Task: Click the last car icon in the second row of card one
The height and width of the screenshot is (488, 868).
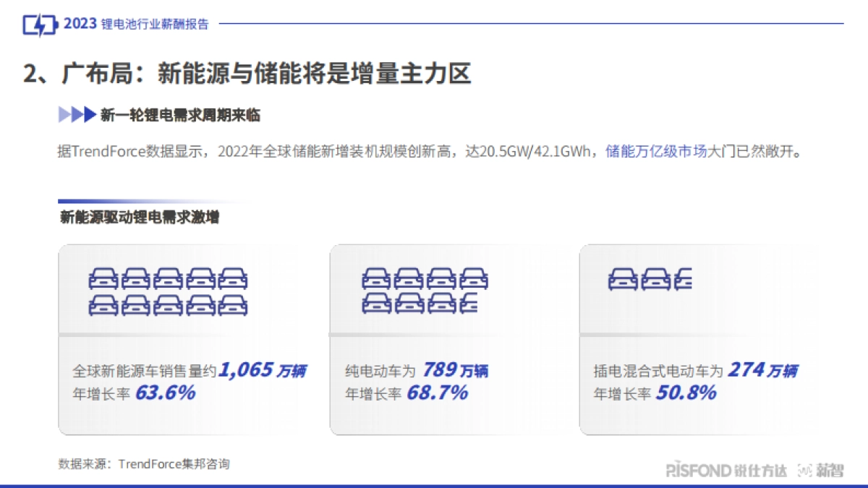Action: (x=234, y=304)
